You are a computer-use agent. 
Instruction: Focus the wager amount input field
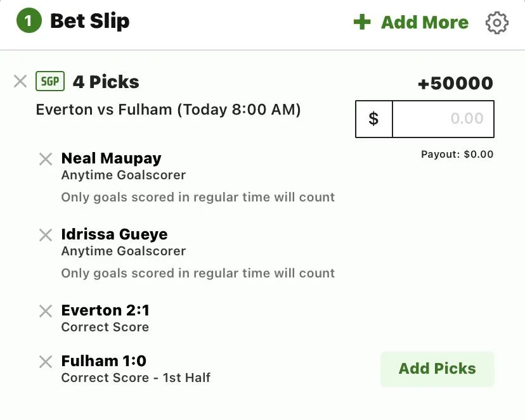tap(443, 118)
